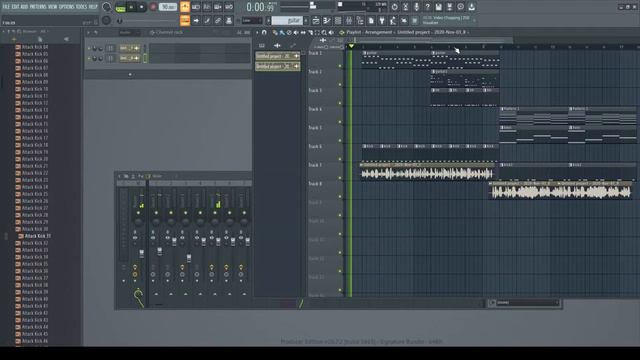Open the channel rack window icon
This screenshot has width=640, height=360.
coord(338,20)
